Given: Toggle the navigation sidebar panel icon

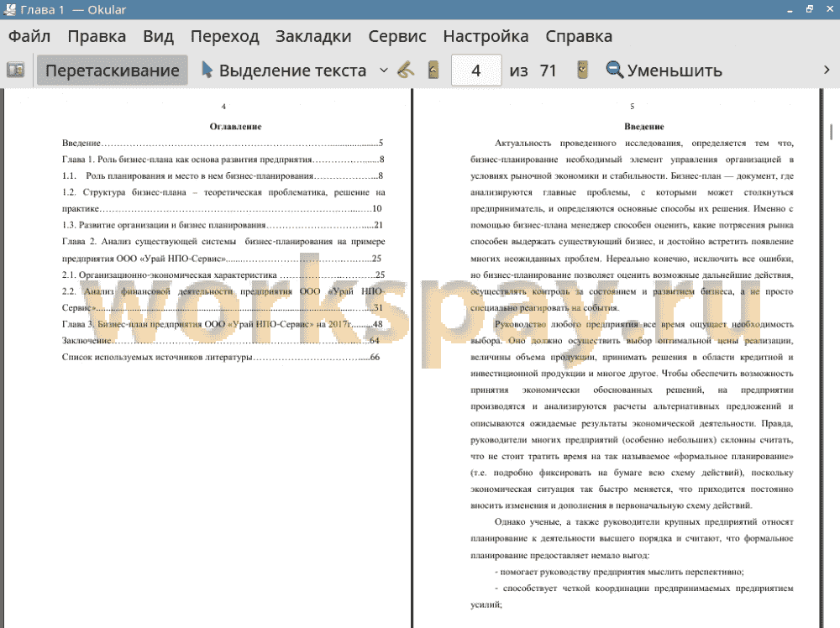Looking at the screenshot, I should pyautogui.click(x=15, y=70).
